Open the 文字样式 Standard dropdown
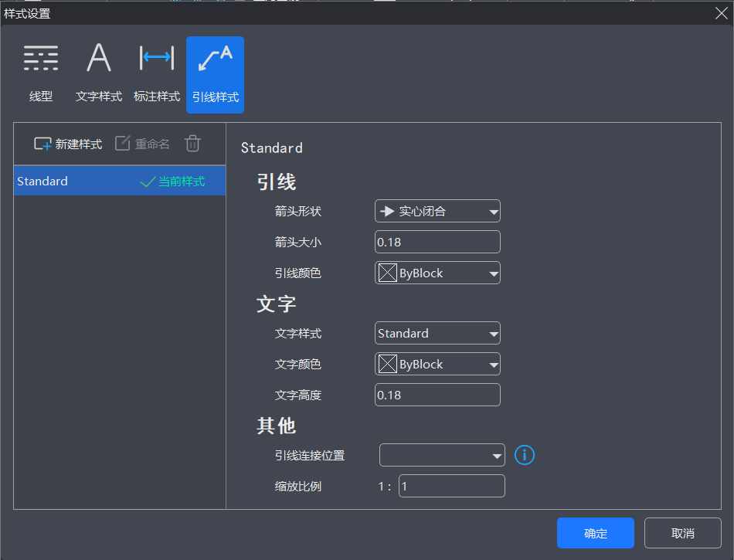 point(437,334)
